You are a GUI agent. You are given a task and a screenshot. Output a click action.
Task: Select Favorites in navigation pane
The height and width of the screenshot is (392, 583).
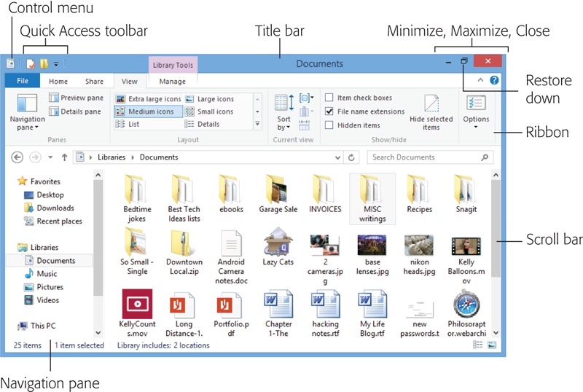click(39, 181)
